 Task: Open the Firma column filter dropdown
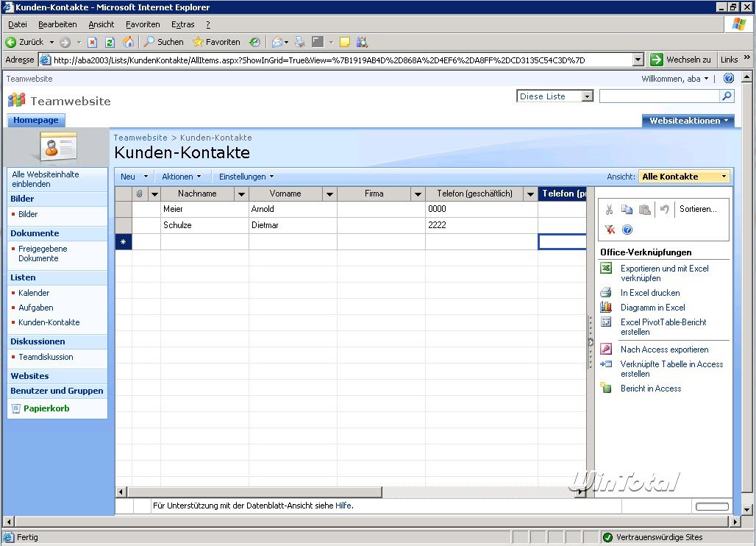point(418,194)
